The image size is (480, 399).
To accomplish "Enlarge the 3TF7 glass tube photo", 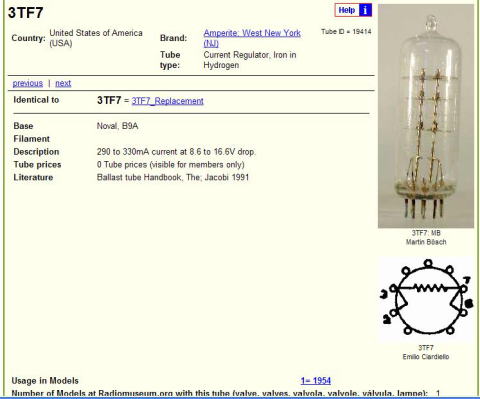I will pos(426,116).
